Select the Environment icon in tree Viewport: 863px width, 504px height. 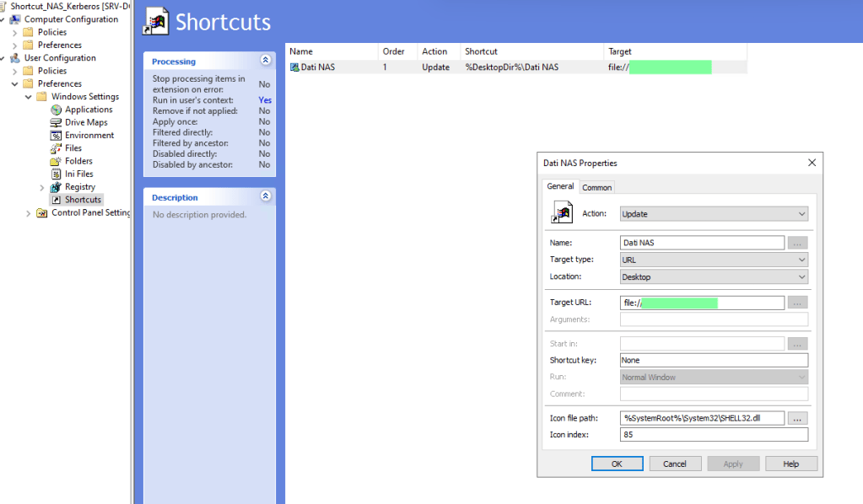[x=56, y=135]
